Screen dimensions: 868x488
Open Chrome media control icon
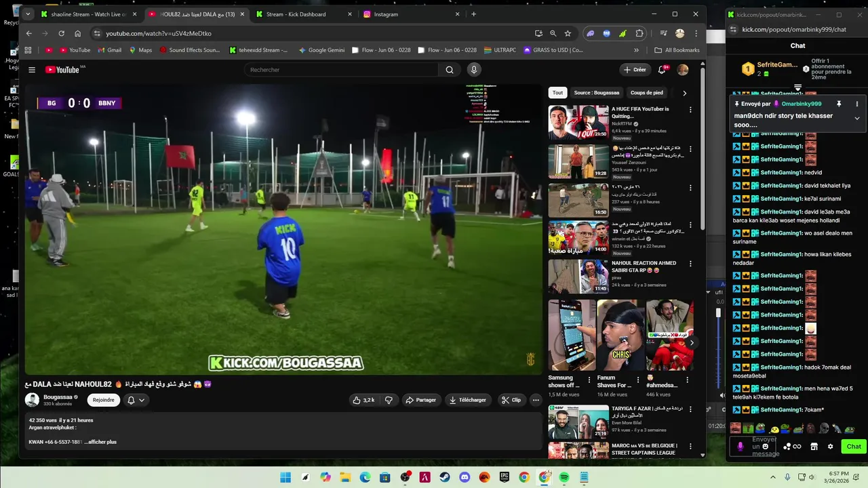663,33
